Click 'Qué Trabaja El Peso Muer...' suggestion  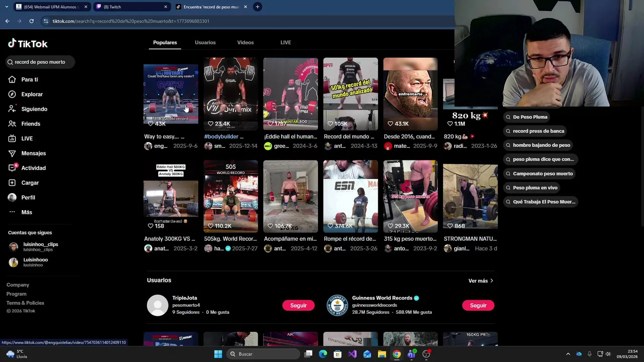541,202
